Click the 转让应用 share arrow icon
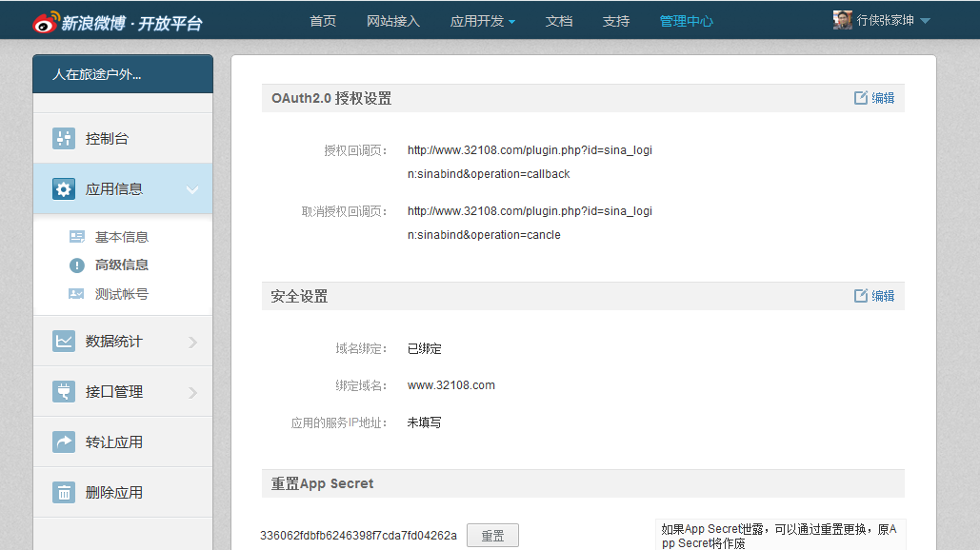The width and height of the screenshot is (980, 550). (64, 442)
